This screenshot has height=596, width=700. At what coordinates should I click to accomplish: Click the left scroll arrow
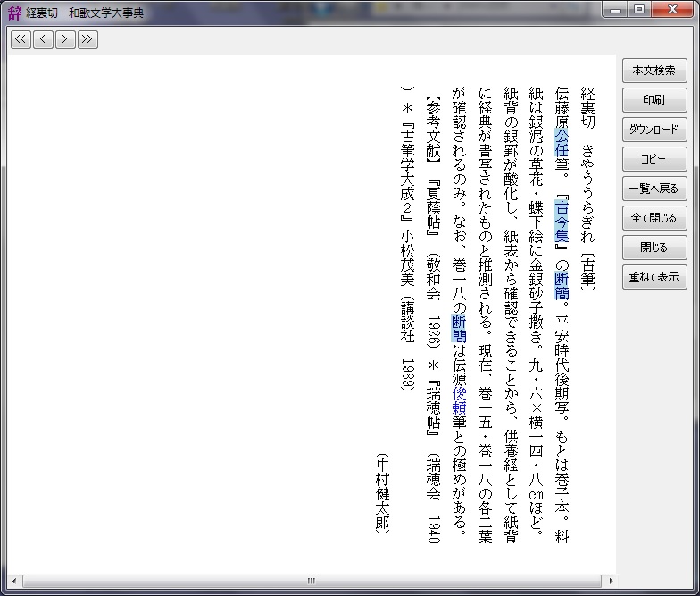(14, 581)
